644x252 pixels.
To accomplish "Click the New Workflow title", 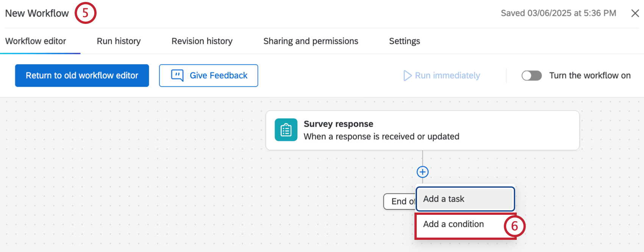I will (37, 13).
